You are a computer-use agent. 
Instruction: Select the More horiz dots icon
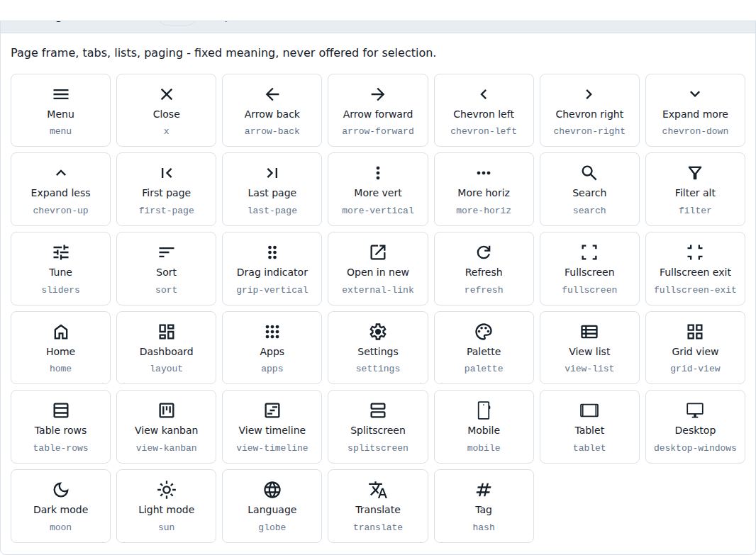(484, 173)
